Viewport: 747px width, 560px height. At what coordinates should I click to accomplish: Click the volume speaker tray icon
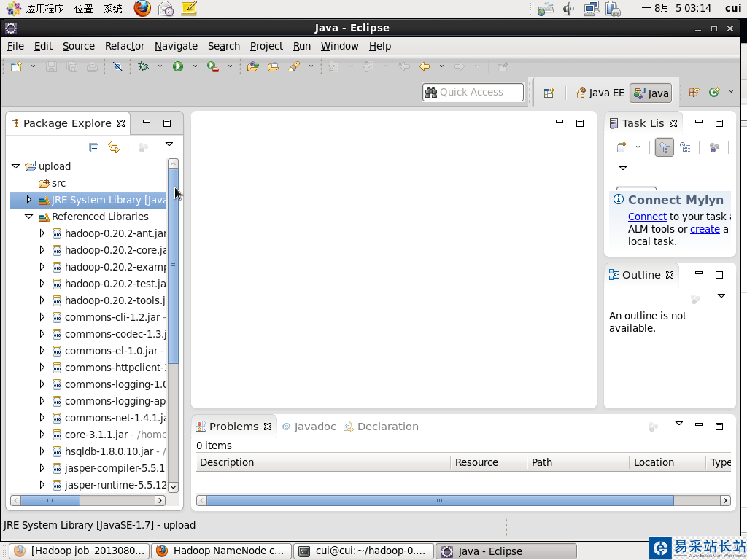pos(569,9)
